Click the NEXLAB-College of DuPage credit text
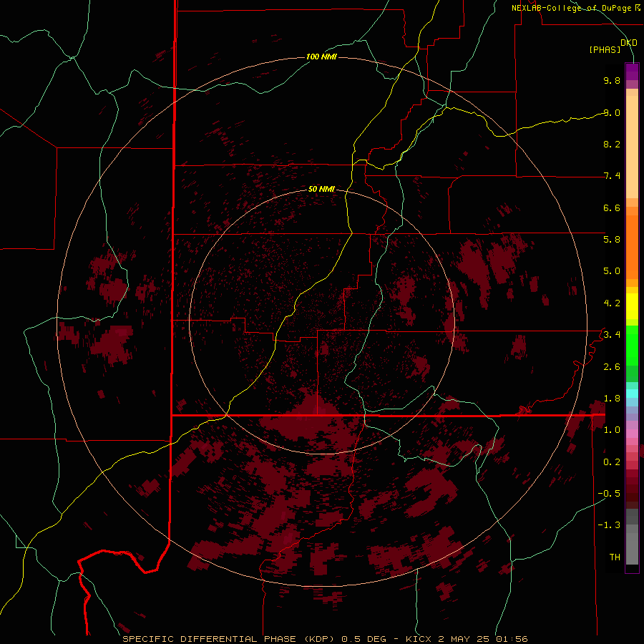This screenshot has height=644, width=644. click(x=572, y=8)
